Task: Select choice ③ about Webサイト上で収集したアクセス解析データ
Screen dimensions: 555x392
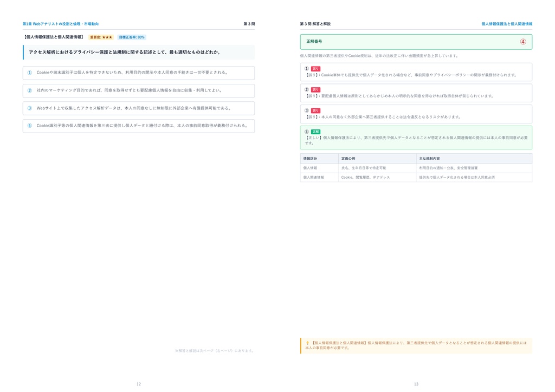Action: pyautogui.click(x=139, y=108)
